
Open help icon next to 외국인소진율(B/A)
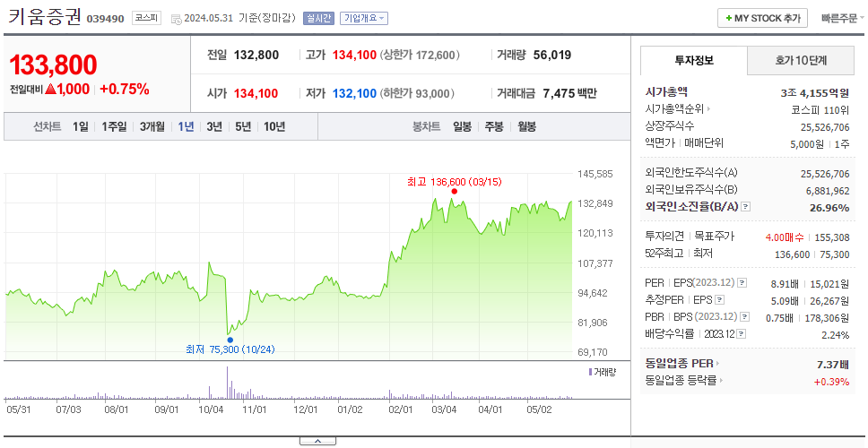(746, 207)
